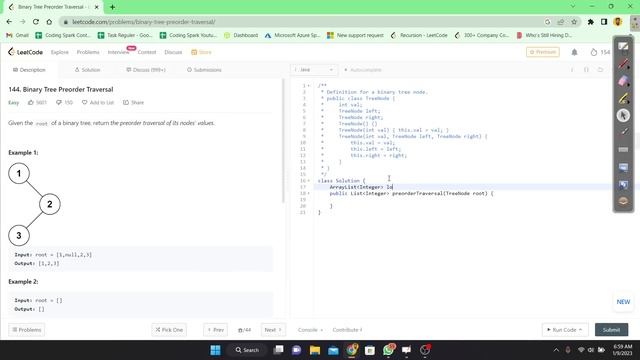Click the NEW floating badge
The image size is (640, 360).
[623, 302]
